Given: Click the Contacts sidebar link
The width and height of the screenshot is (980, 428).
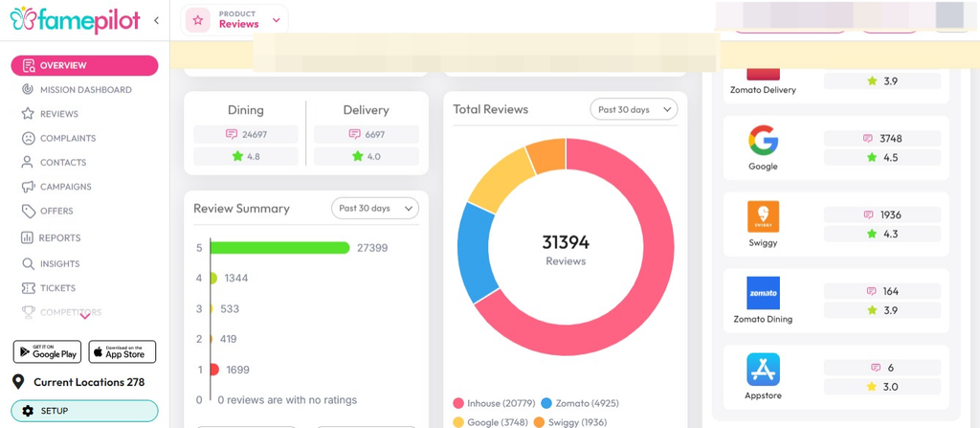Looking at the screenshot, I should click(x=63, y=162).
